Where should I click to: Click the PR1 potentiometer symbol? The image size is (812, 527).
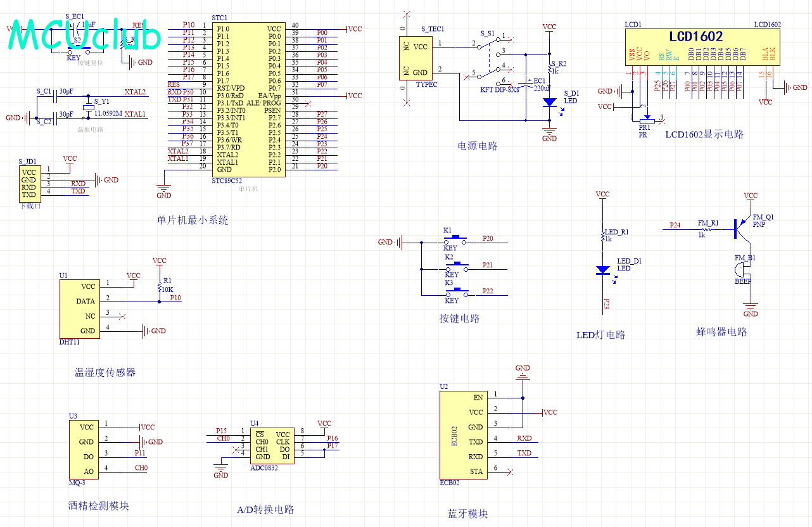[x=647, y=118]
